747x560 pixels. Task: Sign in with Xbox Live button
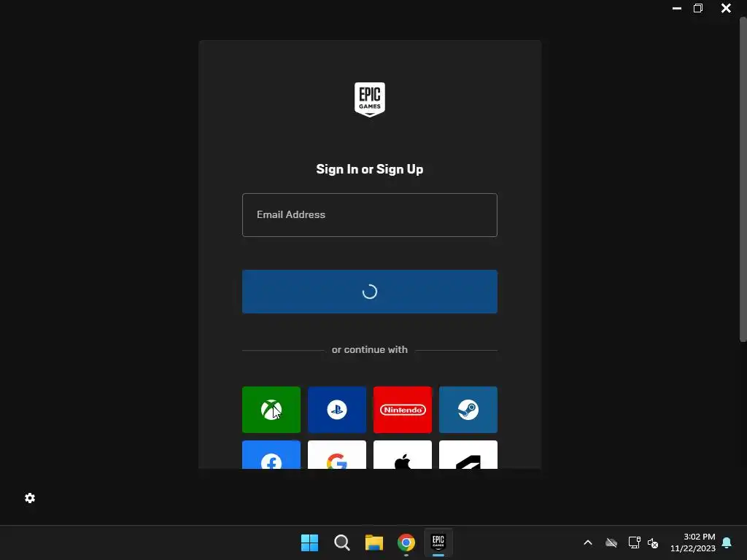pyautogui.click(x=271, y=410)
